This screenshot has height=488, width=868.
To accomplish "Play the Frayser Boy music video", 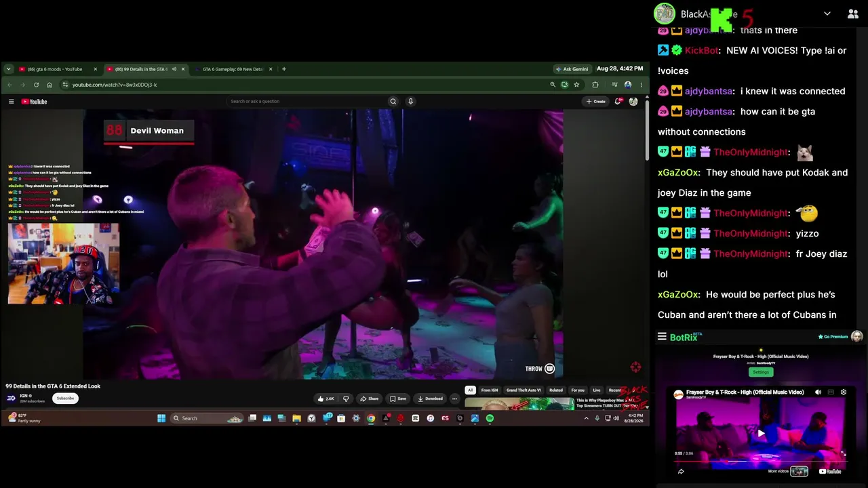I will tap(761, 433).
